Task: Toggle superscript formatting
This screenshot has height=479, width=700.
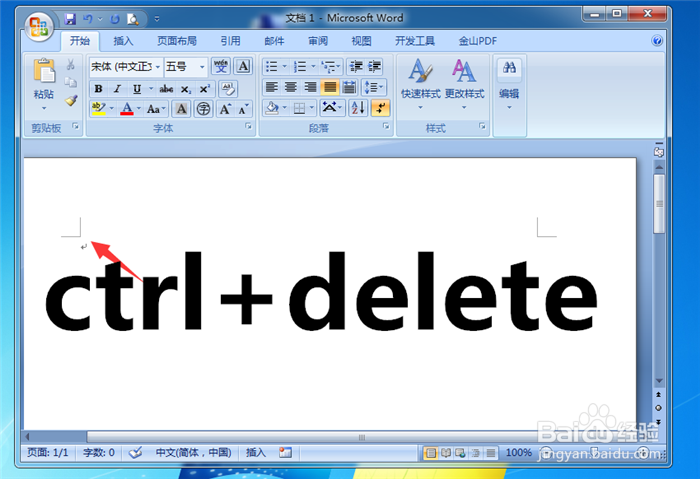Action: click(x=205, y=89)
